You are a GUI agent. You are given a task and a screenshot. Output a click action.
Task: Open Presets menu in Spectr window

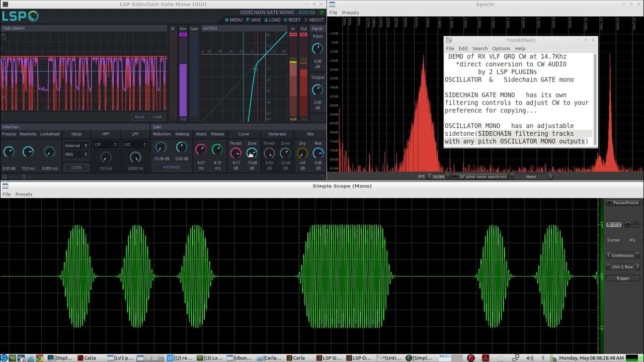coord(351,13)
